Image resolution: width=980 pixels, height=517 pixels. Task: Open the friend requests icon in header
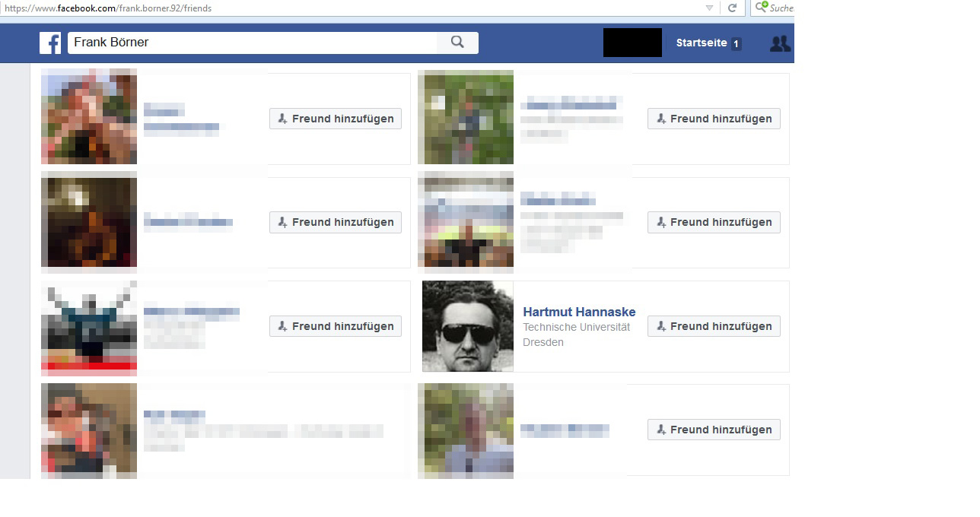click(x=780, y=43)
